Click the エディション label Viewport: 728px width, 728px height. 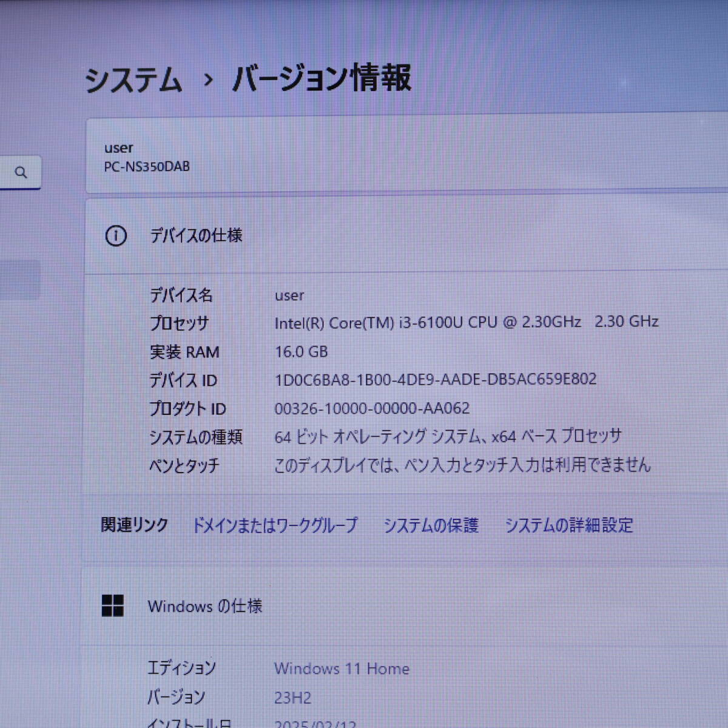pos(181,669)
